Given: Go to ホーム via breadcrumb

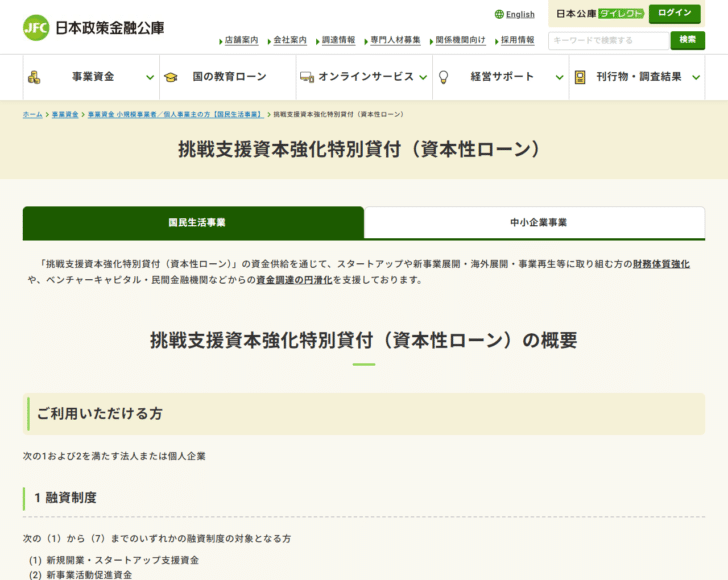Looking at the screenshot, I should (32, 114).
